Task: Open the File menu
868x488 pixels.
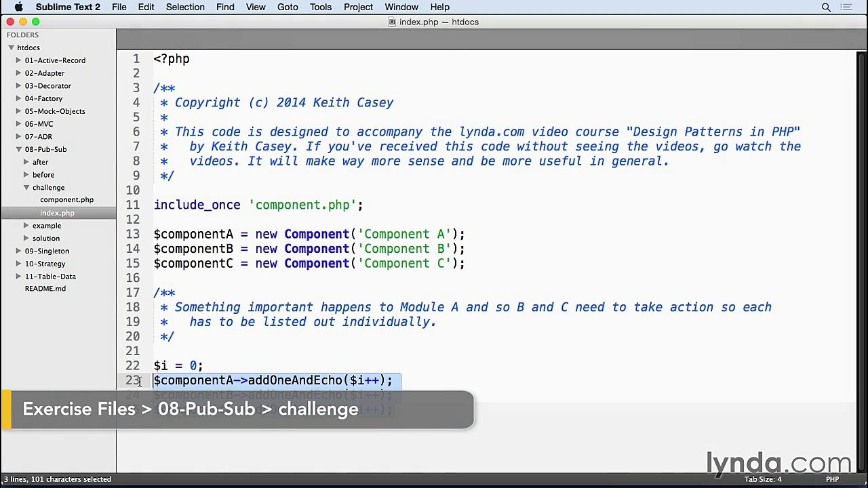Action: click(x=119, y=7)
